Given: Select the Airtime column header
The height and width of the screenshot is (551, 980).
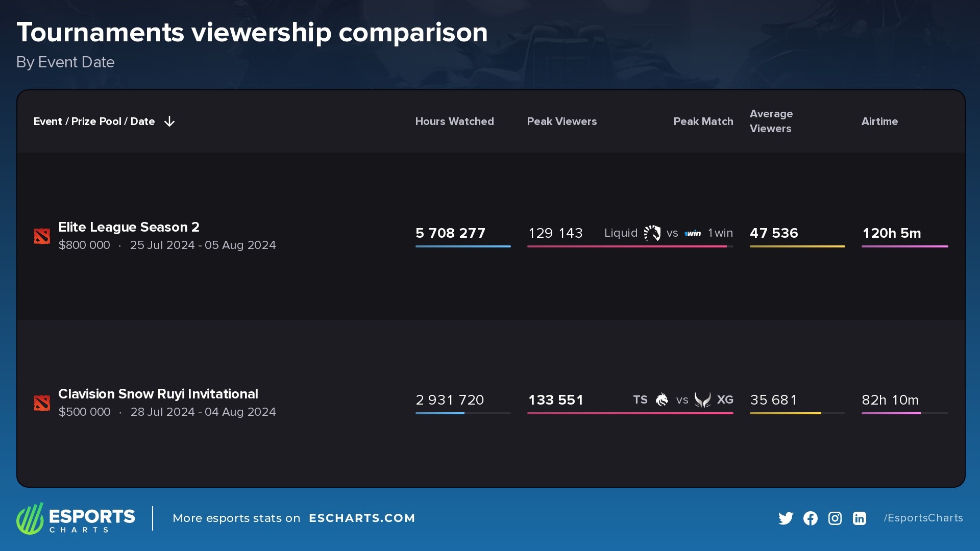Looking at the screenshot, I should [879, 121].
